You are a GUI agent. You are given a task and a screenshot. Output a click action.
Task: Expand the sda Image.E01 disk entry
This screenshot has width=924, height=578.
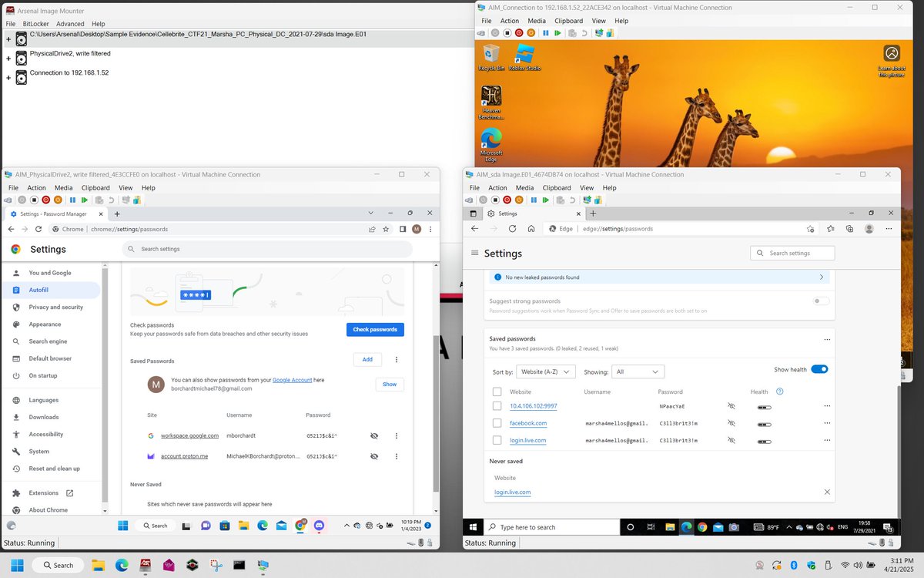(8, 39)
